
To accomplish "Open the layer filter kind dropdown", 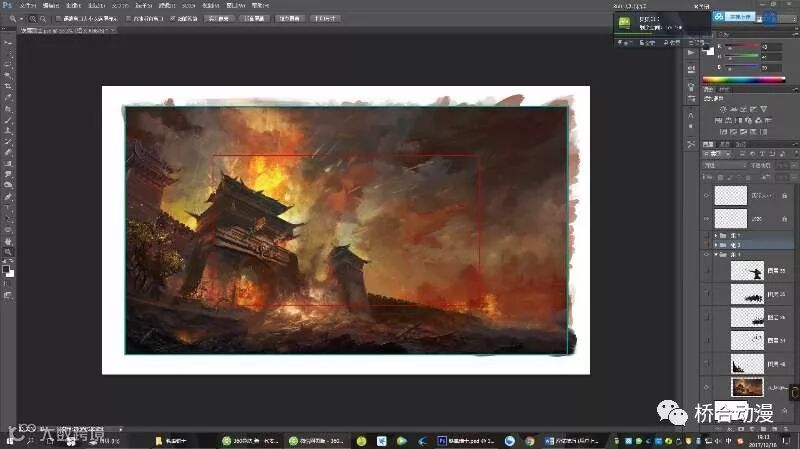I will (717, 154).
